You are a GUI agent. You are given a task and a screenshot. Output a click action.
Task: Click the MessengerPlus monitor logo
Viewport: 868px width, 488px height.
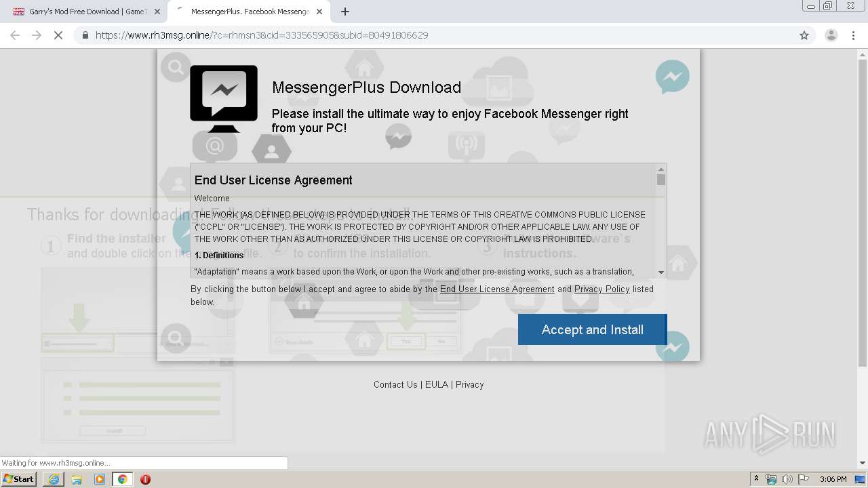click(x=223, y=99)
